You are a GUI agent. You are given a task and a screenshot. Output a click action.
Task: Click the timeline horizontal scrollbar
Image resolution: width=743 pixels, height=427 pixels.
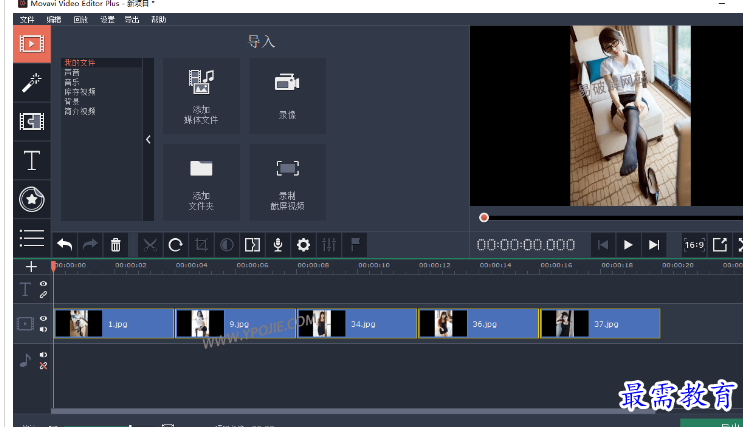pos(353,411)
